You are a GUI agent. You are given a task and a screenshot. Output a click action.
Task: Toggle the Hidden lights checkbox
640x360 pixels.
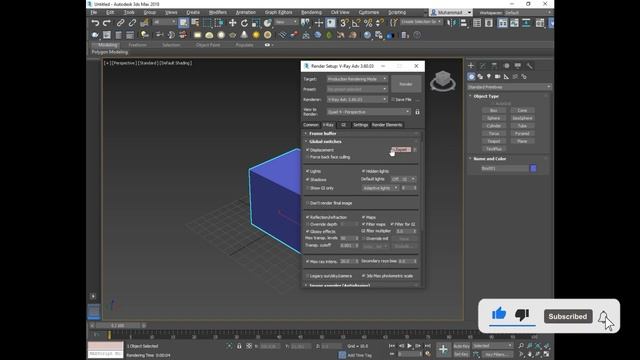(x=363, y=171)
